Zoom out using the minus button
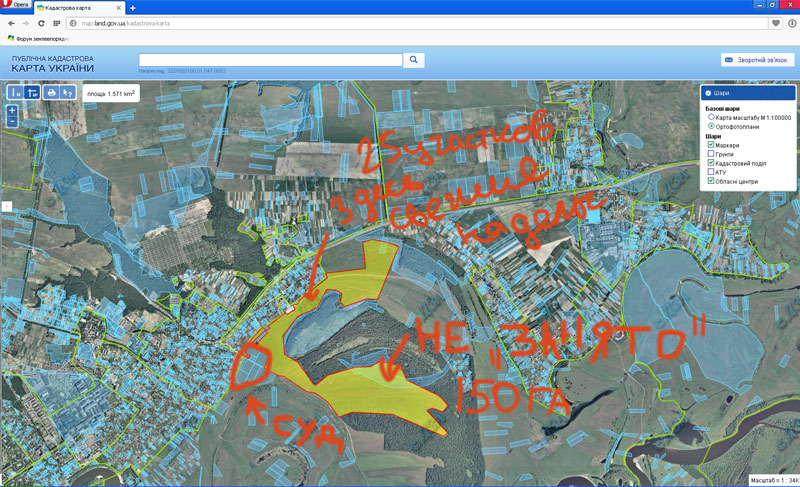The image size is (800, 487). point(12,121)
